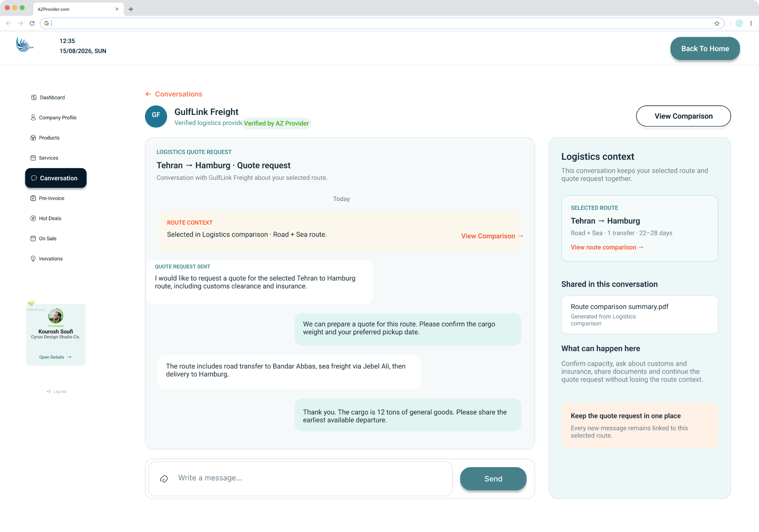The image size is (759, 532).
Task: Focus the Write a message field
Action: pyautogui.click(x=301, y=479)
